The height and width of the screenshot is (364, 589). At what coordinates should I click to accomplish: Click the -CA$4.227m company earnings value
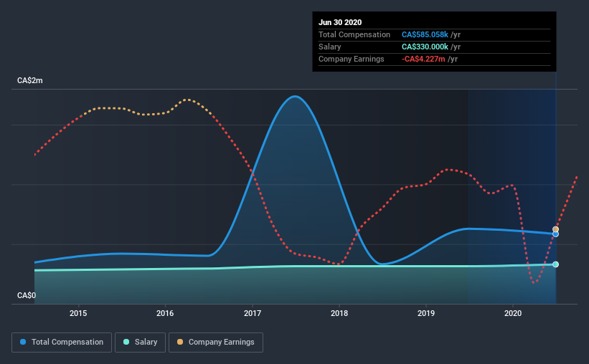point(423,59)
